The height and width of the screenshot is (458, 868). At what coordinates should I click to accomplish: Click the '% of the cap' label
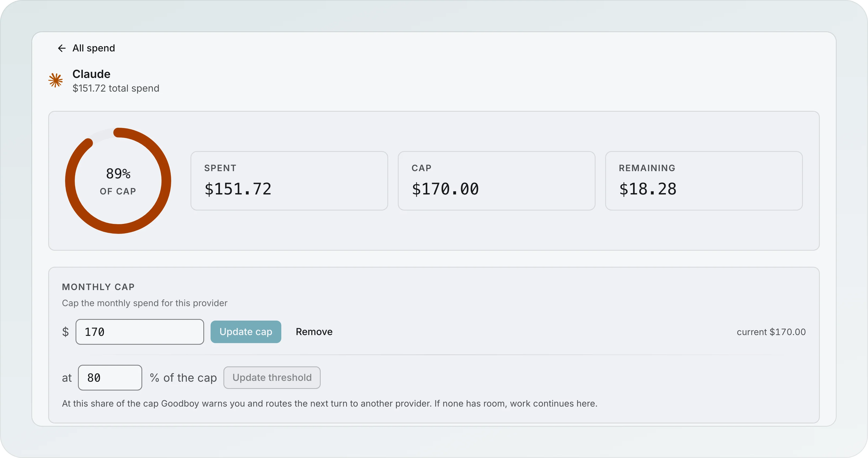(x=183, y=378)
